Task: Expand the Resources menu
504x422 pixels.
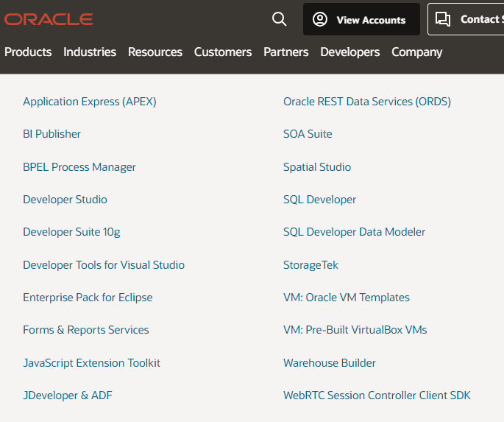Action: click(x=155, y=52)
